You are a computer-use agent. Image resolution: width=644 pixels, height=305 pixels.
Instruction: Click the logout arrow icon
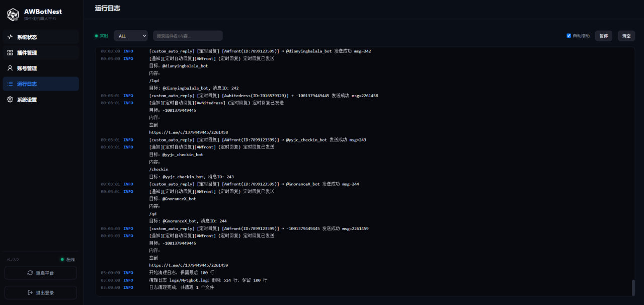coord(30,292)
